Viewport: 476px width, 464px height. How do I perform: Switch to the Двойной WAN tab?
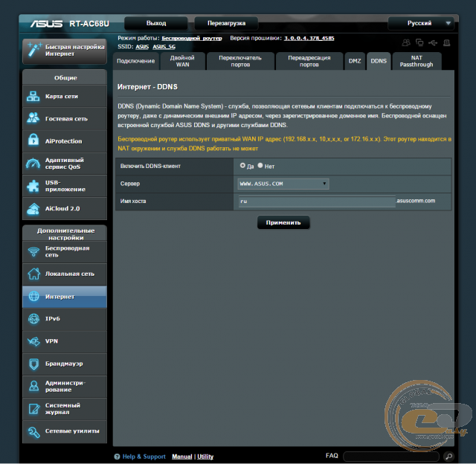pyautogui.click(x=183, y=61)
